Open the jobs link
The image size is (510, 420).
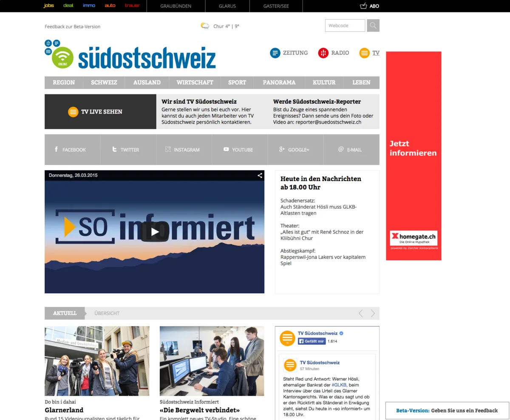49,6
